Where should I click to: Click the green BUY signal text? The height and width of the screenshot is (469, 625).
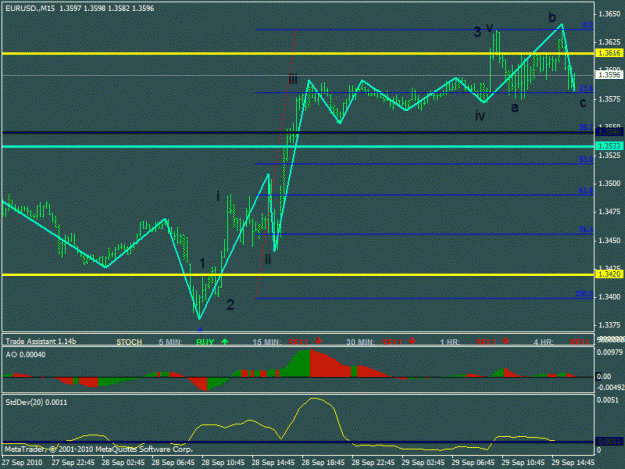click(x=205, y=342)
